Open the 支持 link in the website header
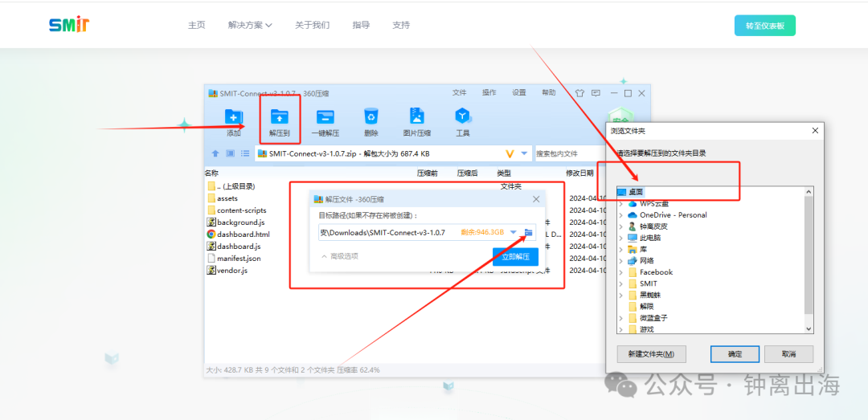The image size is (868, 420). click(x=401, y=25)
